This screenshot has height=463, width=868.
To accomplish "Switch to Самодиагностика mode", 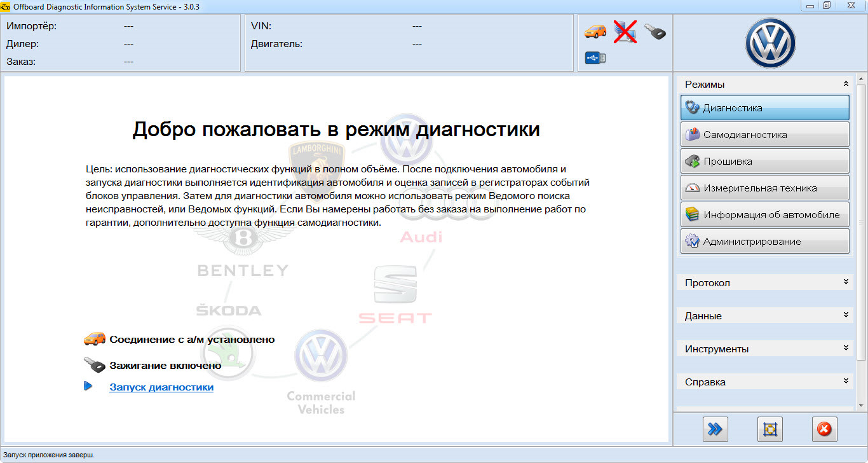I will click(765, 135).
